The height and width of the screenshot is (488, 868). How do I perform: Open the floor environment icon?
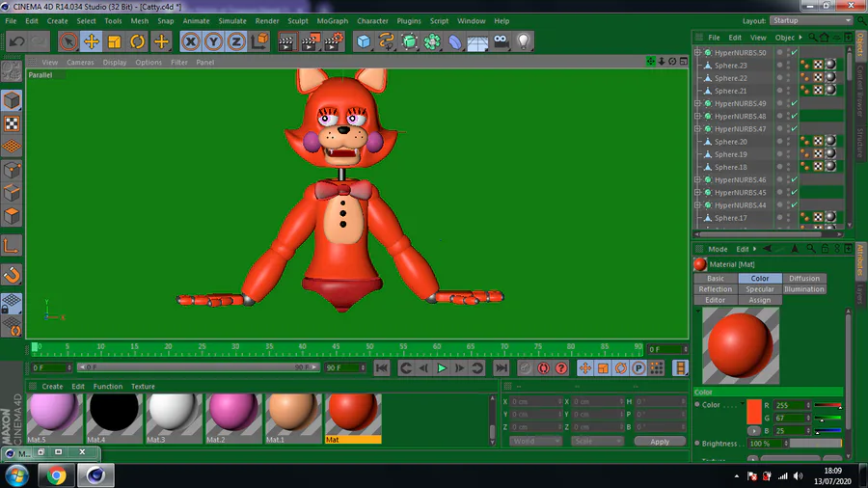point(477,41)
